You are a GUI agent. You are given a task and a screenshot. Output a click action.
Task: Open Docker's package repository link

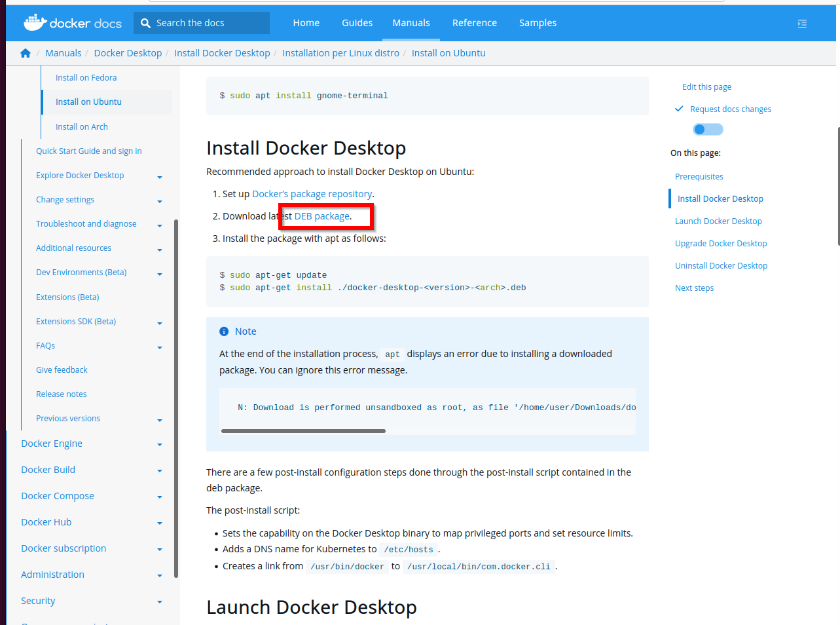(312, 194)
